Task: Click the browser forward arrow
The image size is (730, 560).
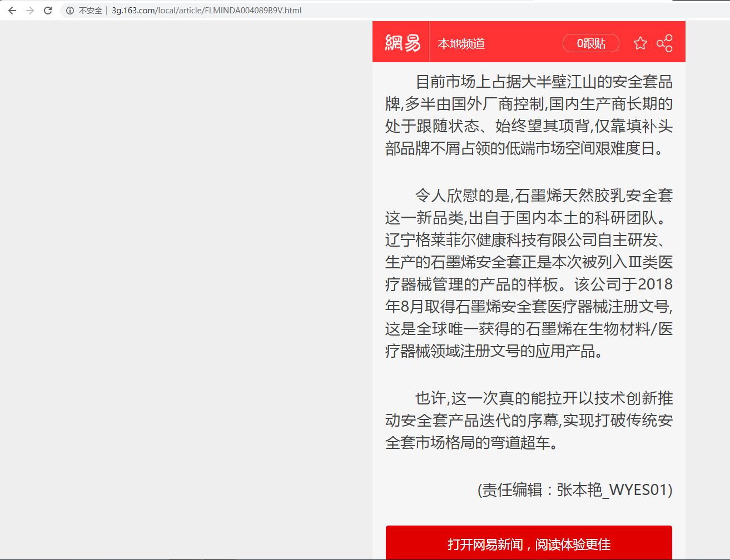Action: pos(30,11)
